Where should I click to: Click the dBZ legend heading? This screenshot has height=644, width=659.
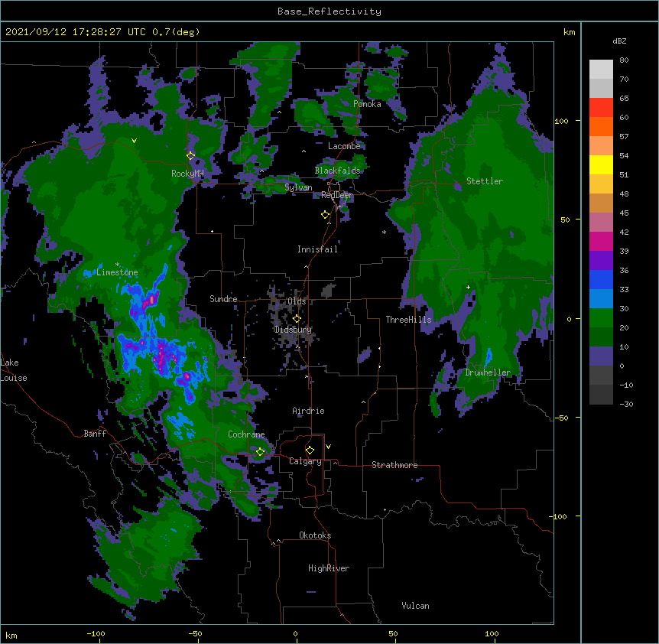pyautogui.click(x=619, y=41)
